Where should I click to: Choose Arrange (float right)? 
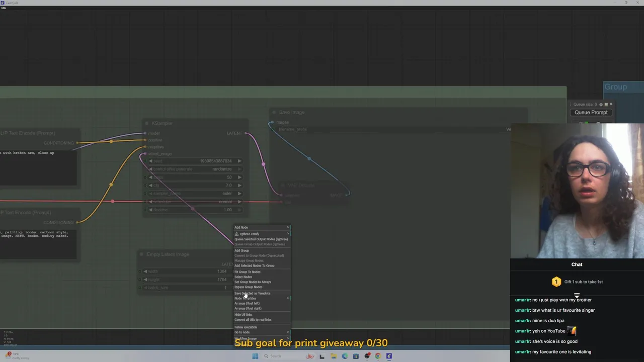(262, 308)
